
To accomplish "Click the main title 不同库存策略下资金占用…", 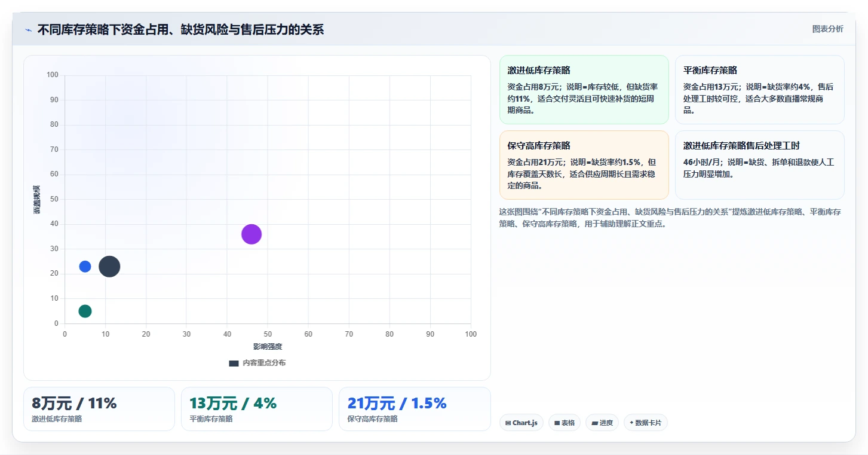I will pos(180,29).
